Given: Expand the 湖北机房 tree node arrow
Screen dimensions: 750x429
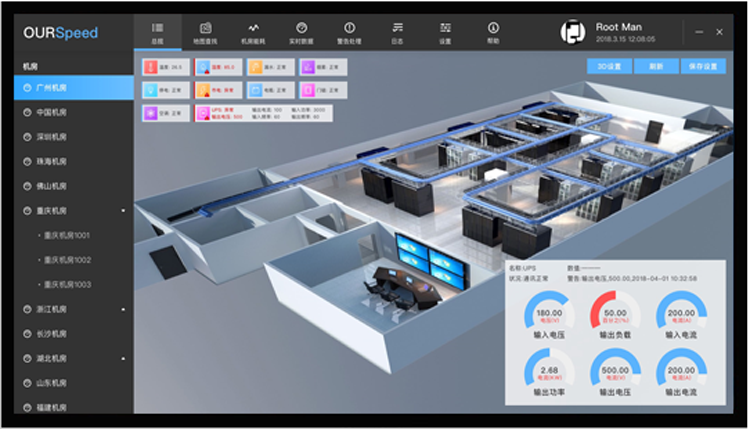Looking at the screenshot, I should (x=124, y=358).
